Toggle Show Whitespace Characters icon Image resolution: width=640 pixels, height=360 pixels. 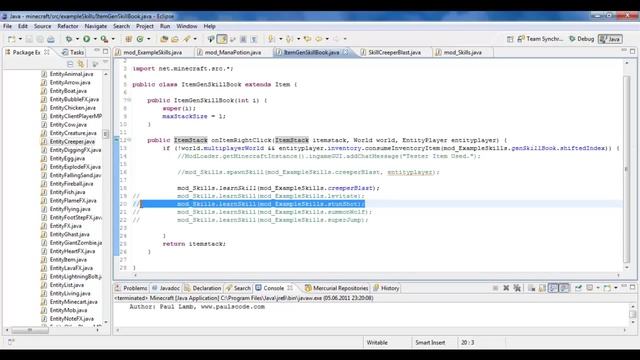click(254, 39)
